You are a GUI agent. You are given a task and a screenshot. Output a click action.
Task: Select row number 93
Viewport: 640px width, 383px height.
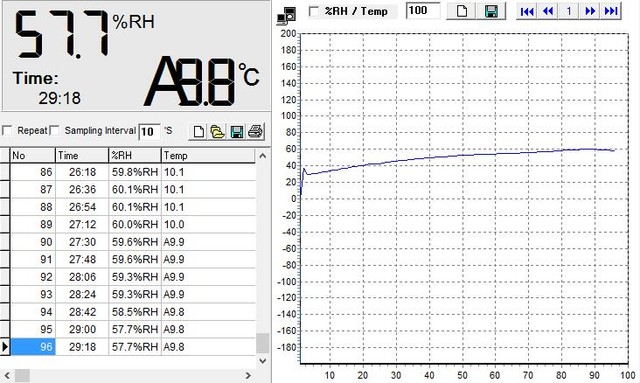(33, 294)
